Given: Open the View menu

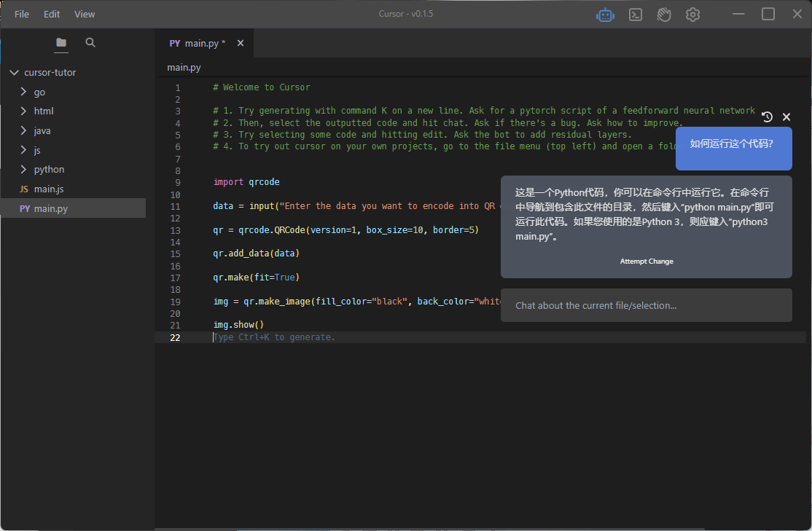Looking at the screenshot, I should pos(85,14).
